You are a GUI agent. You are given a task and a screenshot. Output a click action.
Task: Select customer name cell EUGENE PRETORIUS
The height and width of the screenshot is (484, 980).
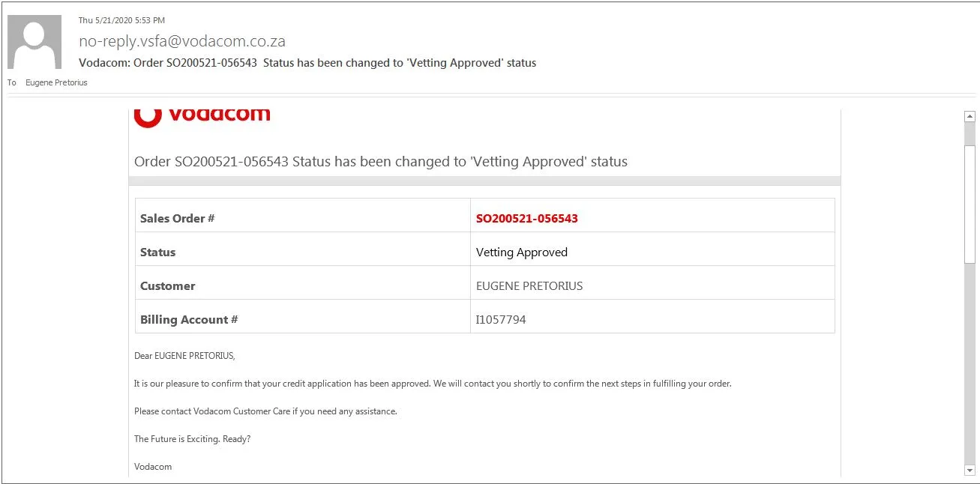pyautogui.click(x=529, y=286)
